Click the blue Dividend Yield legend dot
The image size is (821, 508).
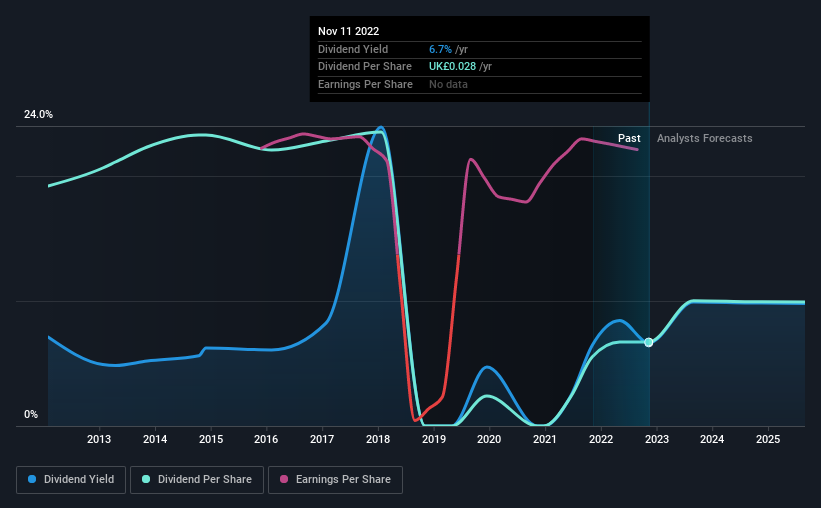[32, 479]
